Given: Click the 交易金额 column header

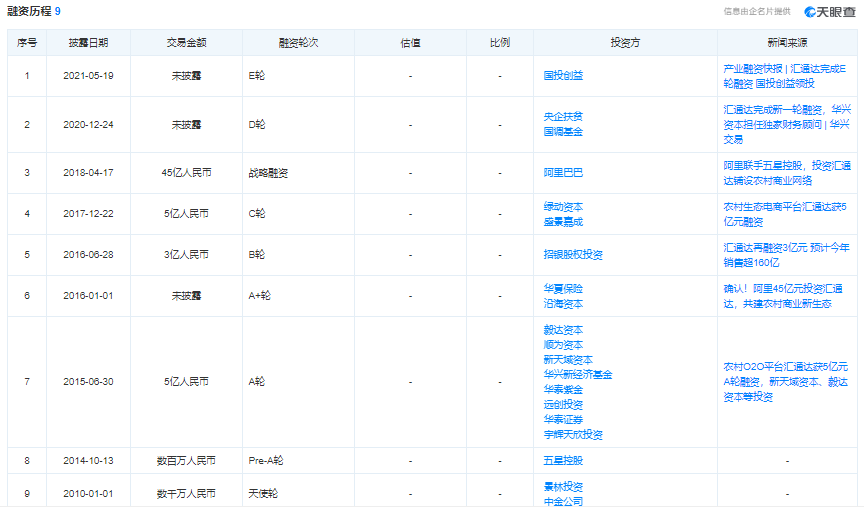Looking at the screenshot, I should coord(186,43).
